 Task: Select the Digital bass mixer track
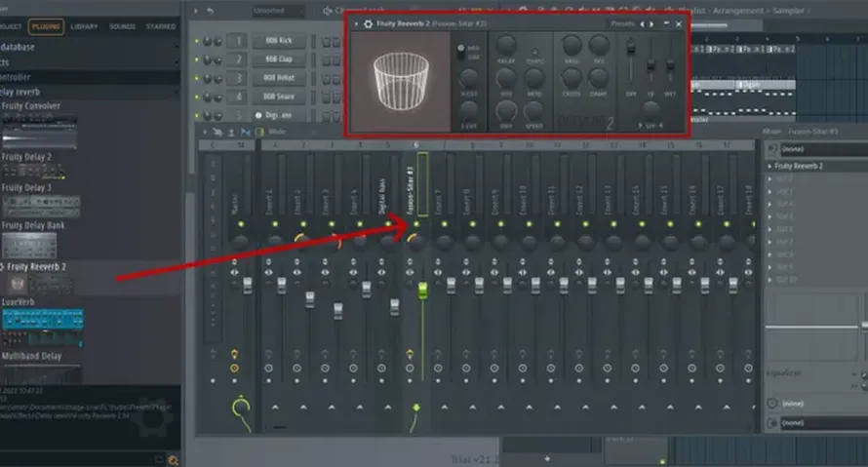381,196
